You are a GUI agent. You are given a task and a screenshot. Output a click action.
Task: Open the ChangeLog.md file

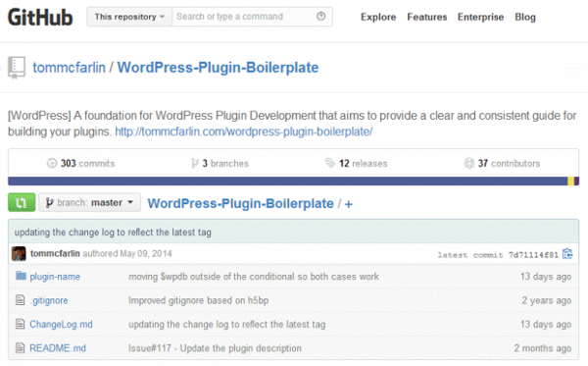tap(61, 325)
